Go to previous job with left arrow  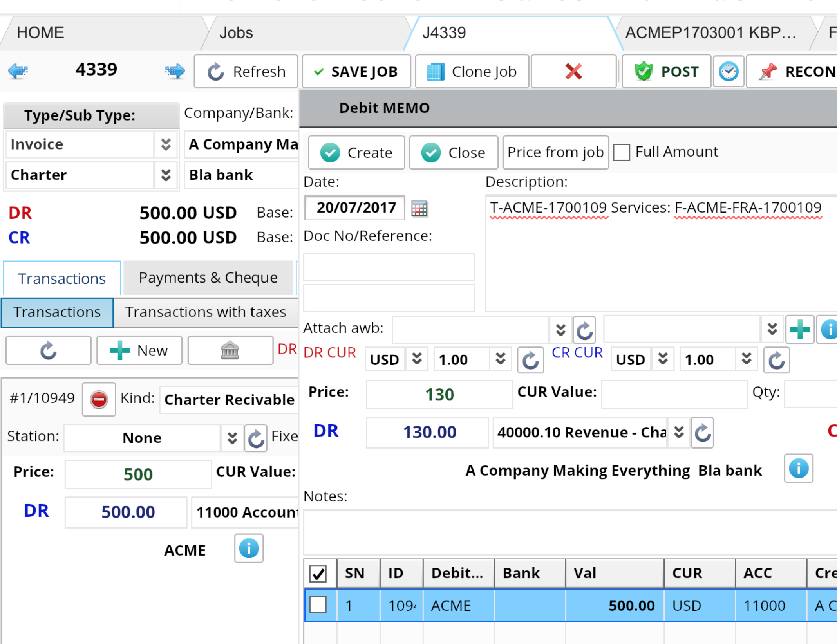(18, 71)
